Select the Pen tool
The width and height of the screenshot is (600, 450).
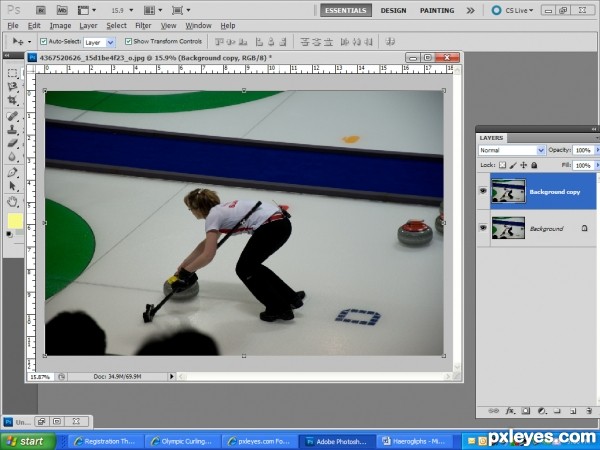click(13, 172)
